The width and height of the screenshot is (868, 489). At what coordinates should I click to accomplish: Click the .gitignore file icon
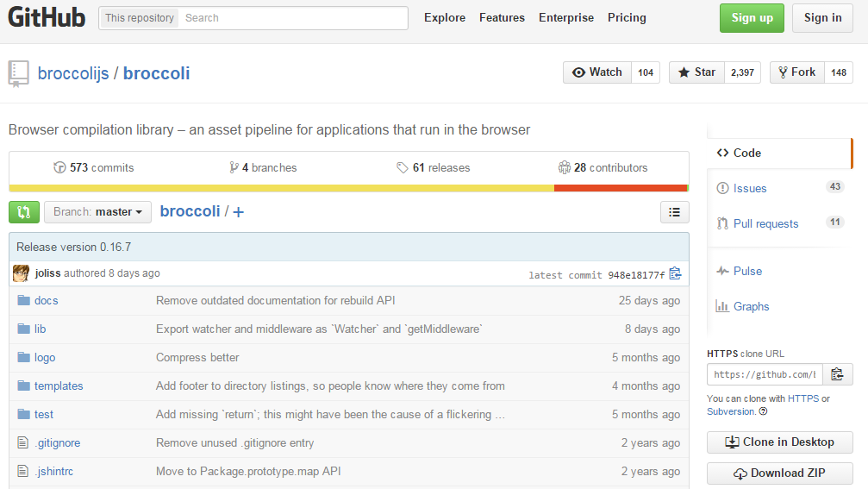click(22, 442)
